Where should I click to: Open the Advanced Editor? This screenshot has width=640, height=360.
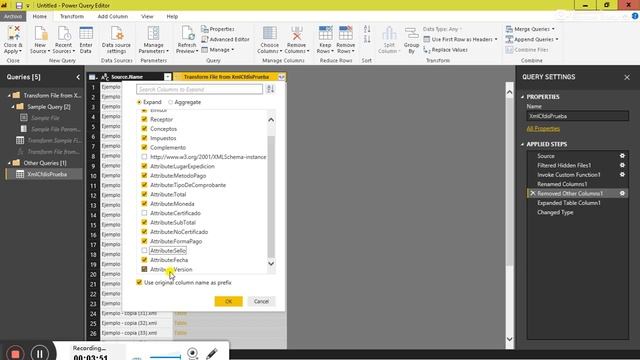pyautogui.click(x=225, y=39)
